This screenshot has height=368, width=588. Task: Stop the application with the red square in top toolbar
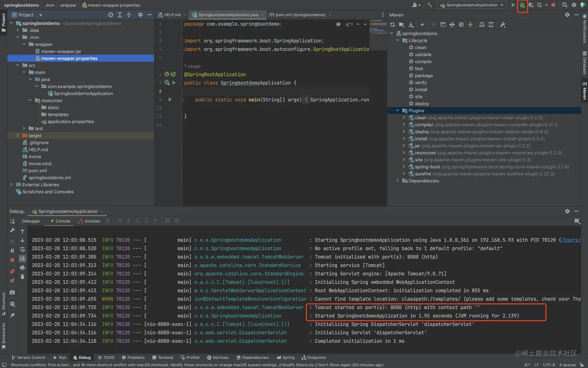pyautogui.click(x=553, y=5)
